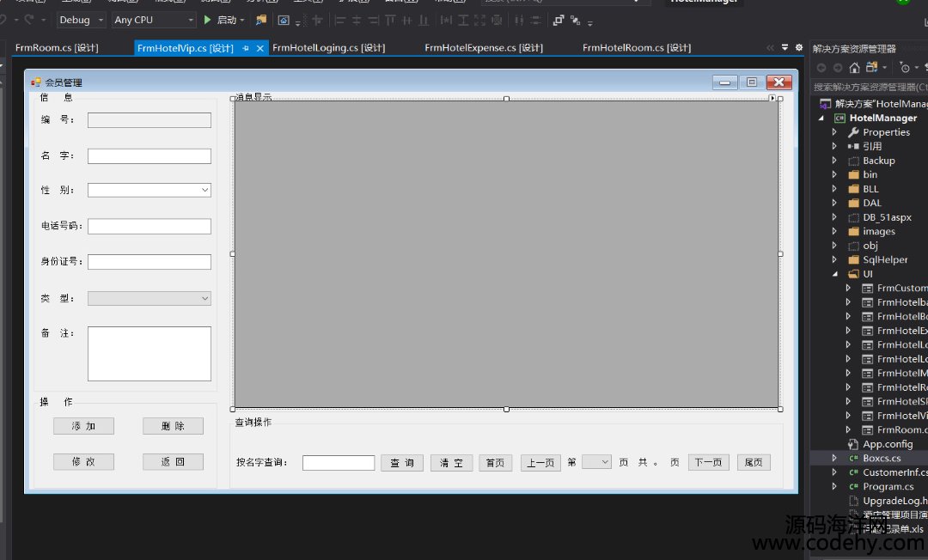The height and width of the screenshot is (560, 928).
Task: Click the Boxcs.cs file in tree
Action: click(x=882, y=458)
